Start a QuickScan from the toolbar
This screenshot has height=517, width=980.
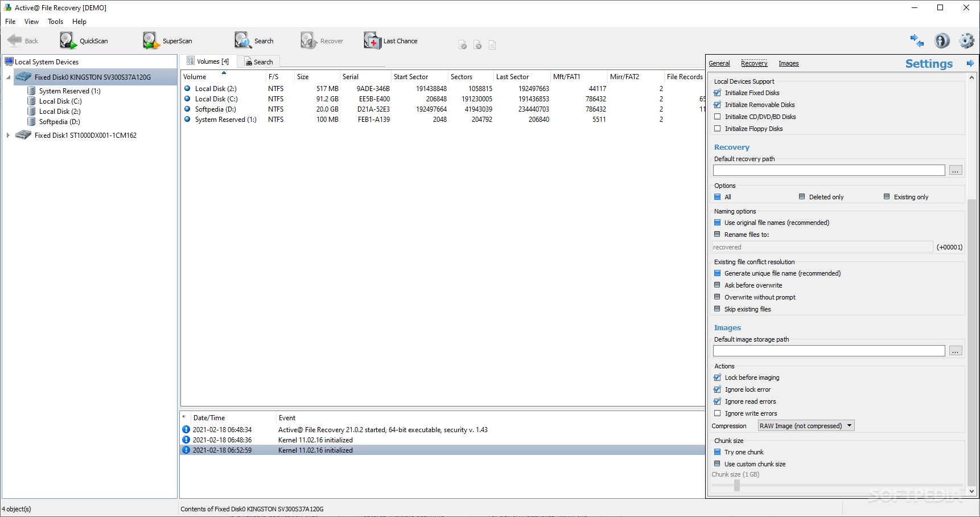pyautogui.click(x=84, y=40)
